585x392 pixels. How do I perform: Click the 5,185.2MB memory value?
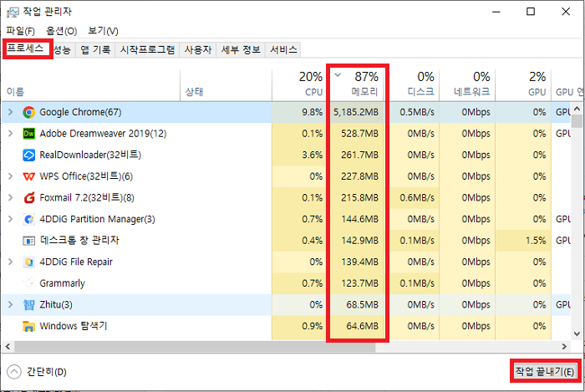356,112
